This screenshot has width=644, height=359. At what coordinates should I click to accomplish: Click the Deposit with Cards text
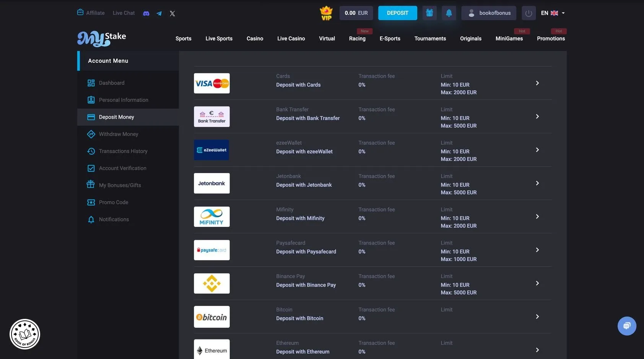point(298,85)
